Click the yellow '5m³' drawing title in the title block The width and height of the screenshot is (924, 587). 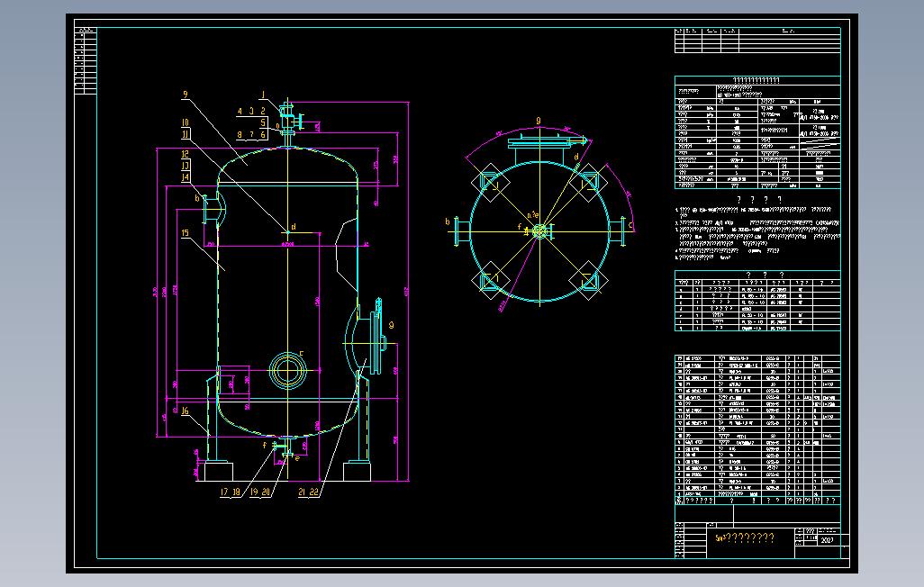[745, 537]
